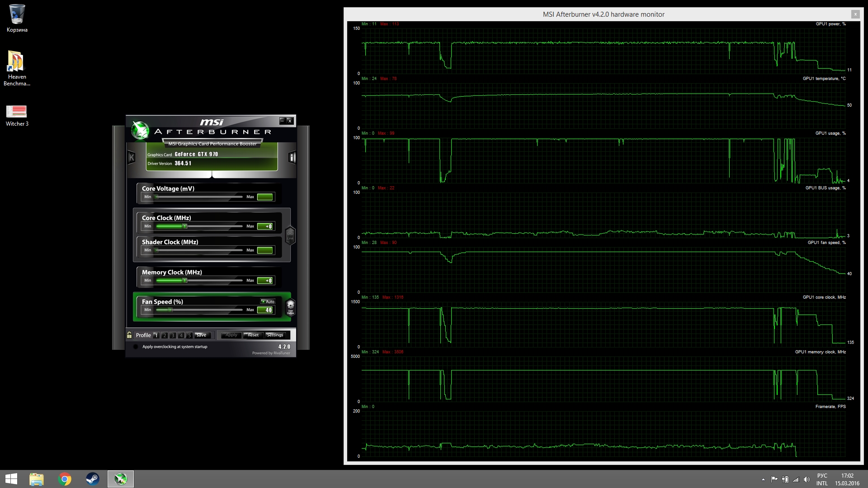Select the Recycle Bin (Корзина) desktop icon
The image size is (868, 488).
pyautogui.click(x=17, y=19)
